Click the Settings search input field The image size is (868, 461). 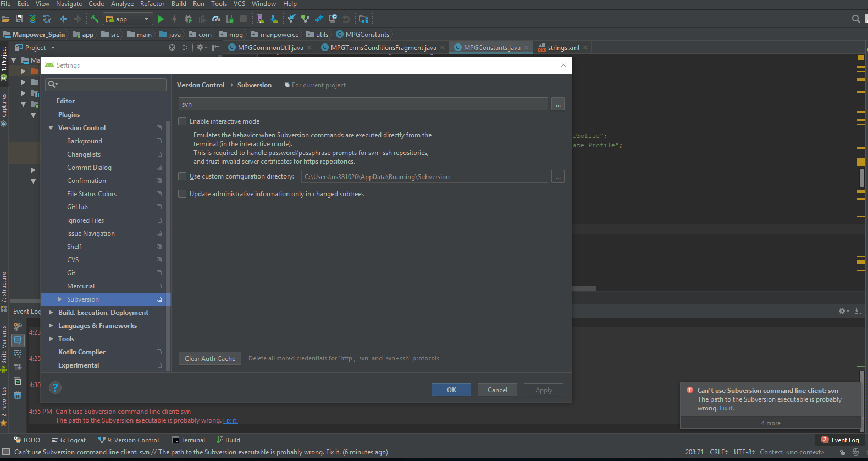coord(106,84)
